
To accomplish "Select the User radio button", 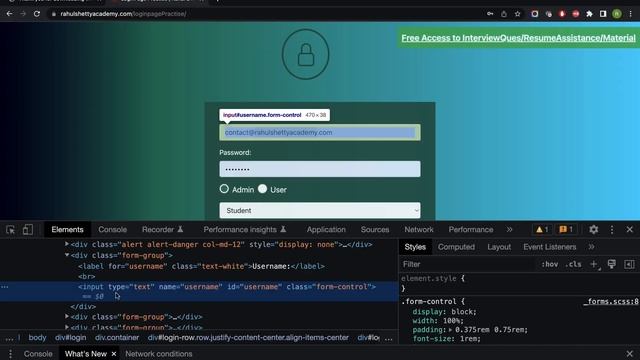I will coord(262,189).
